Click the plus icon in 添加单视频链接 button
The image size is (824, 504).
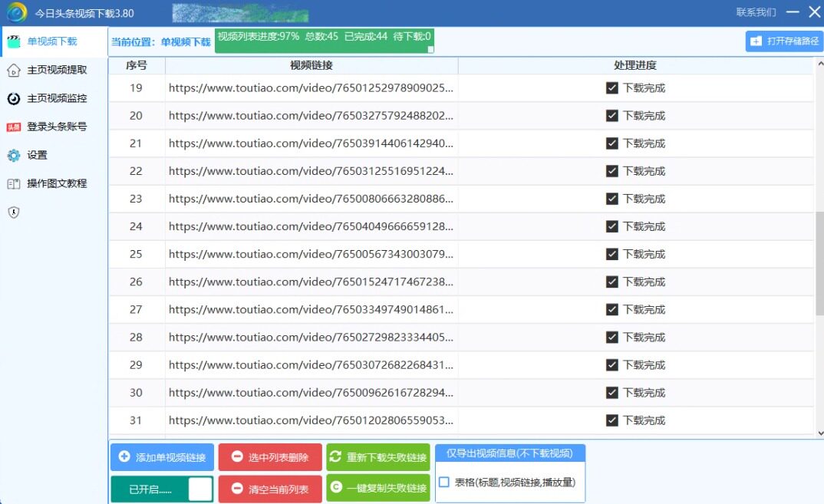coord(124,456)
